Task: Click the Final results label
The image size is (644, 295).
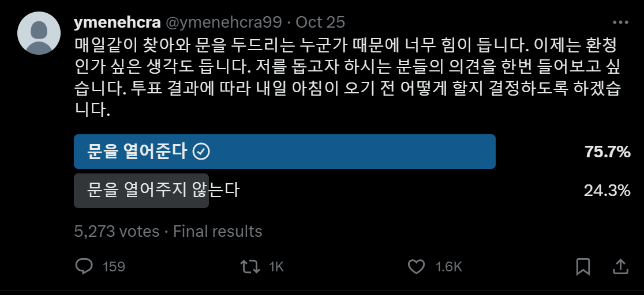Action: click(218, 232)
